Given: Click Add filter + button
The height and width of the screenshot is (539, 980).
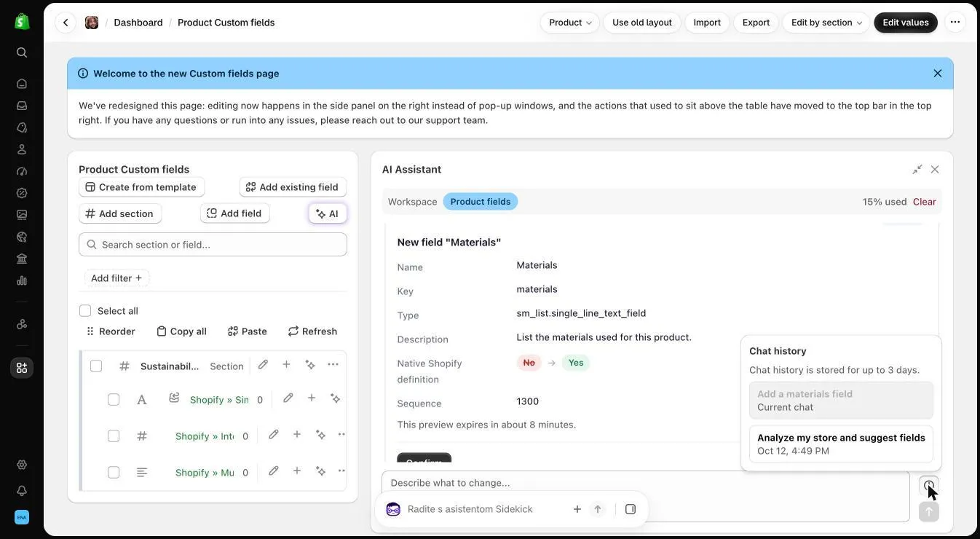Looking at the screenshot, I should click(x=116, y=278).
